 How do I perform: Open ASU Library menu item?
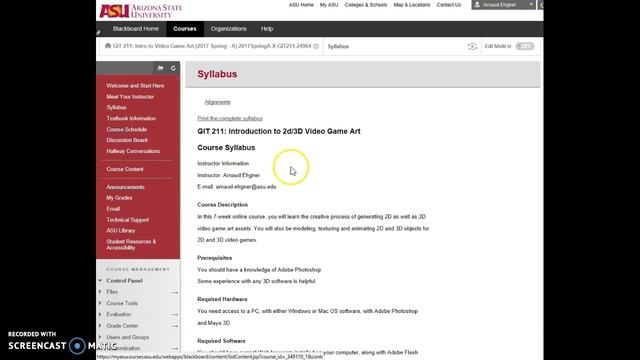[120, 230]
